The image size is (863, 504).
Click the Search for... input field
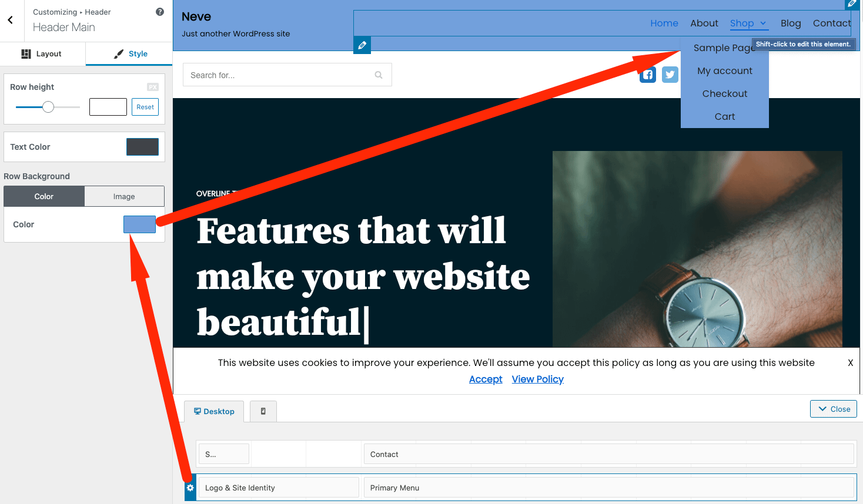click(x=276, y=75)
